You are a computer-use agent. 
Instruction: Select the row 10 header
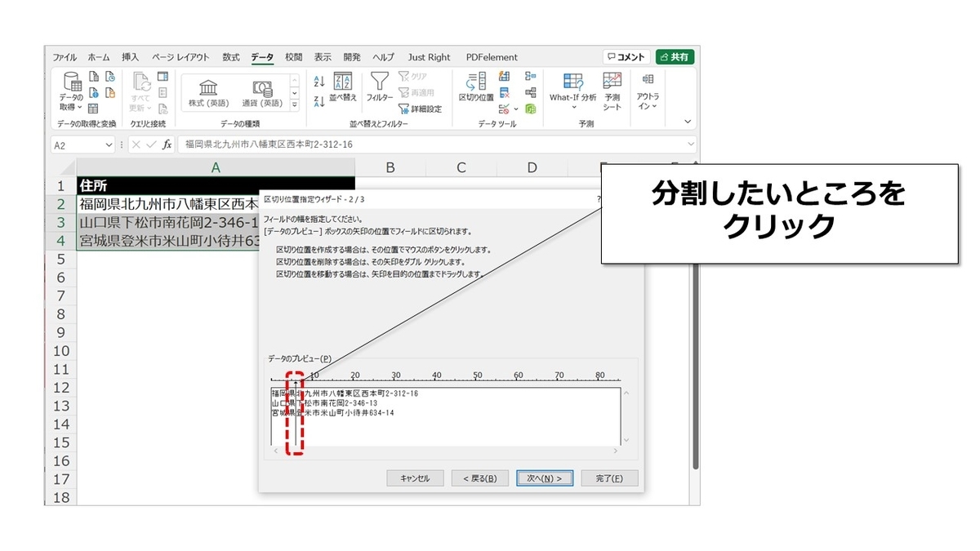click(x=60, y=351)
